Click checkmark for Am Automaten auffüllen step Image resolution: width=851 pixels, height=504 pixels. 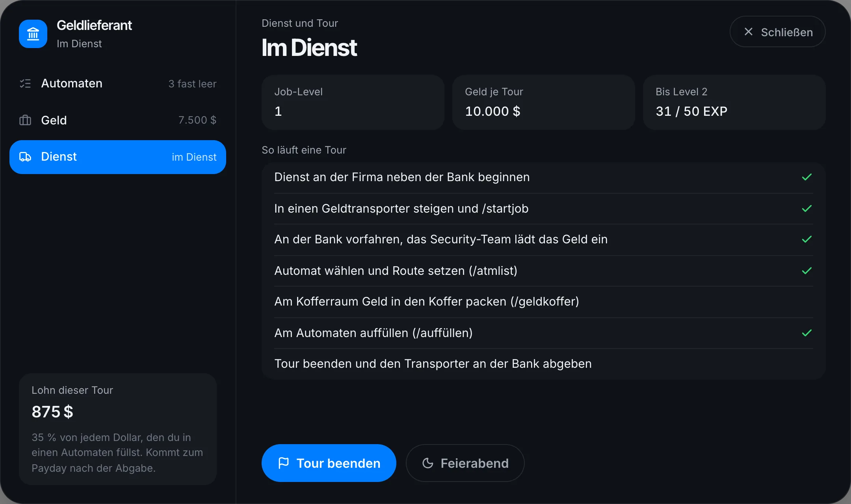(807, 333)
